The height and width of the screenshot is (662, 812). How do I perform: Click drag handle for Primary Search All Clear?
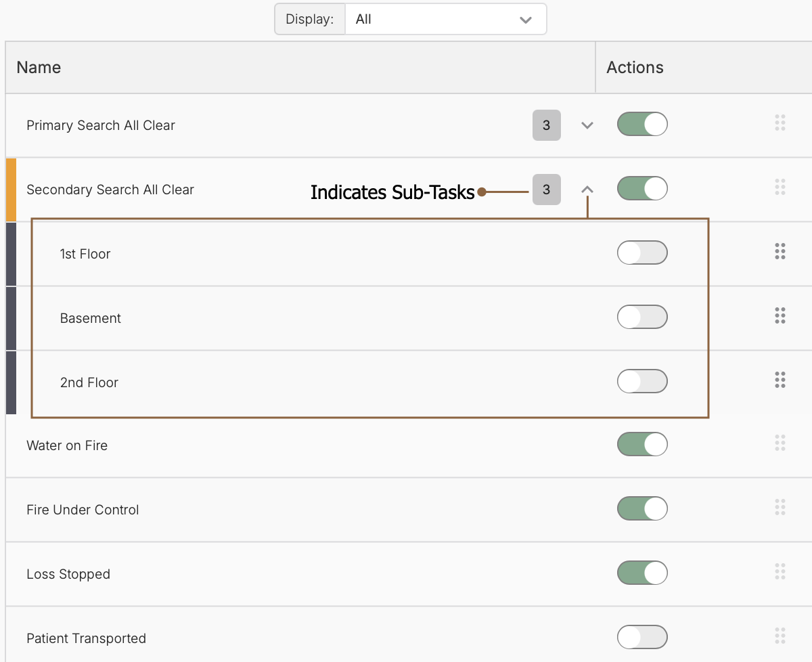coord(780,123)
